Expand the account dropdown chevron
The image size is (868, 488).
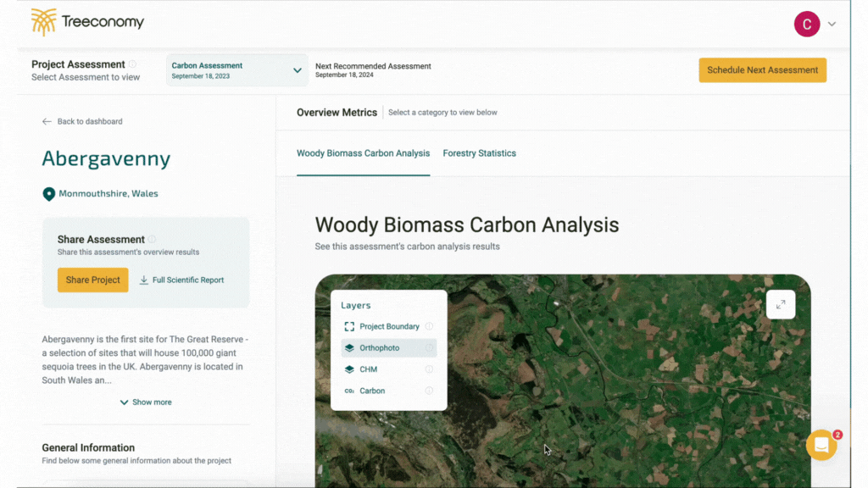click(x=832, y=24)
